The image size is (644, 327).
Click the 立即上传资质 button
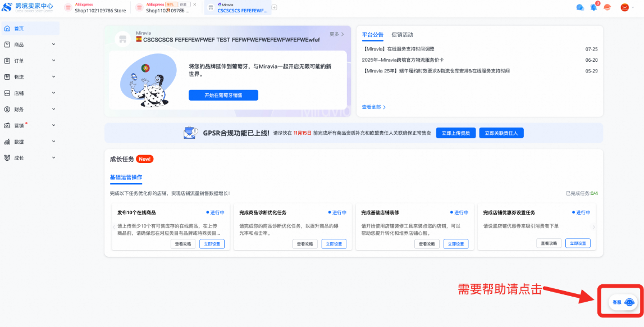coord(455,133)
